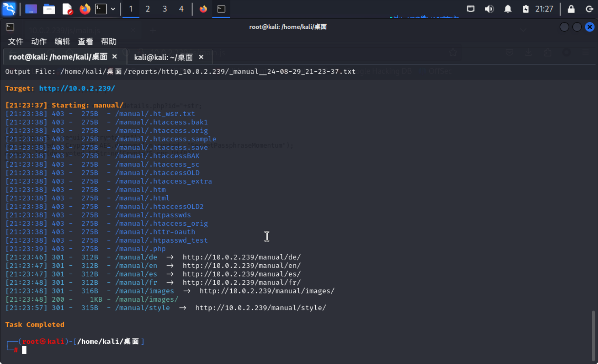The width and height of the screenshot is (598, 364).
Task: Click the http://10.0.2.239/manual/style/ redirect URL
Action: pyautogui.click(x=261, y=308)
